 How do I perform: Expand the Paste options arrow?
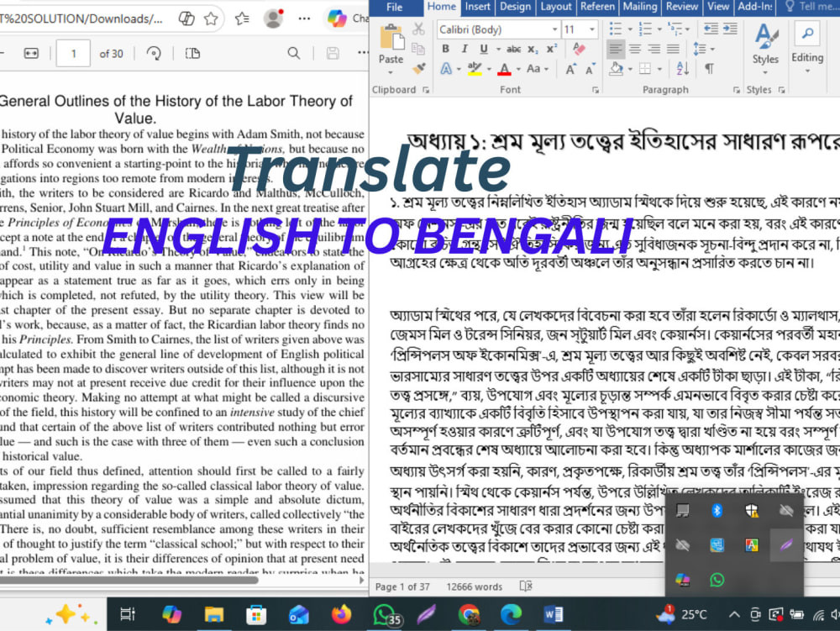point(391,72)
